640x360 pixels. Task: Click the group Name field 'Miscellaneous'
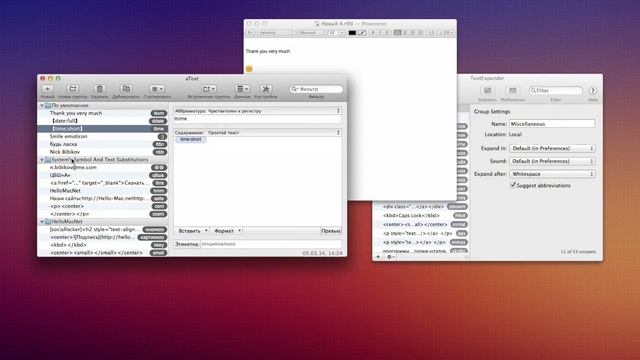[552, 124]
